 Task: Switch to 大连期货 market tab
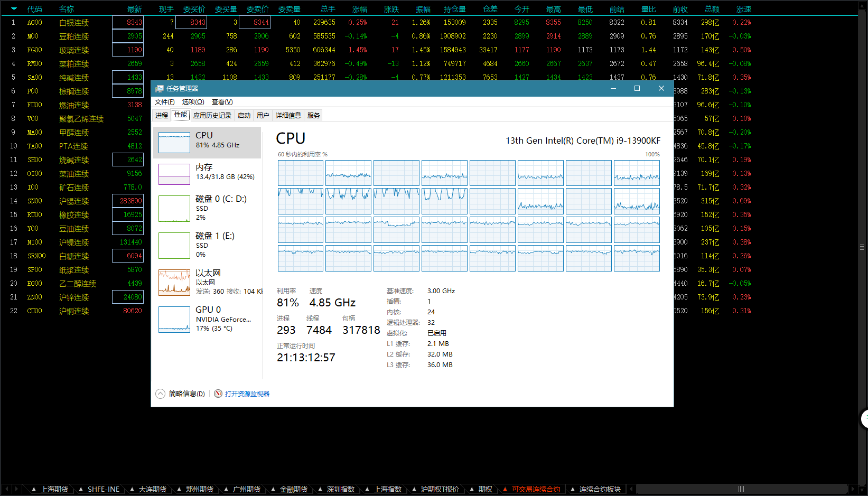tap(153, 489)
